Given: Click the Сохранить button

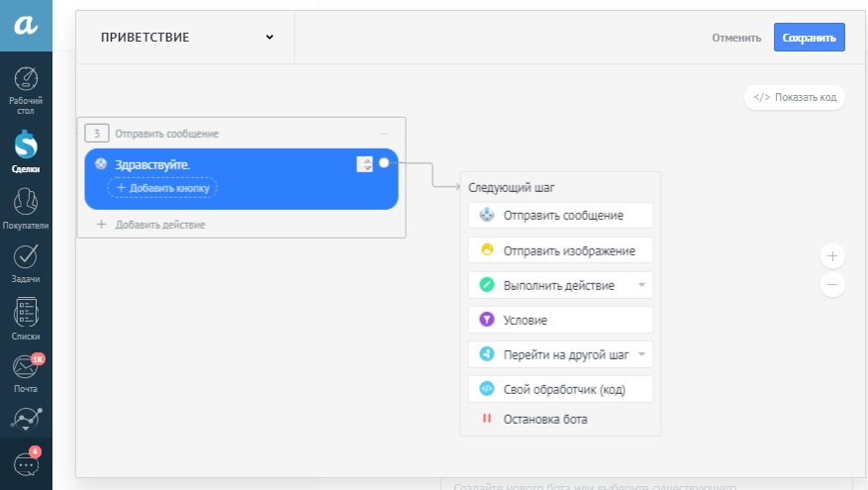Looking at the screenshot, I should (809, 38).
